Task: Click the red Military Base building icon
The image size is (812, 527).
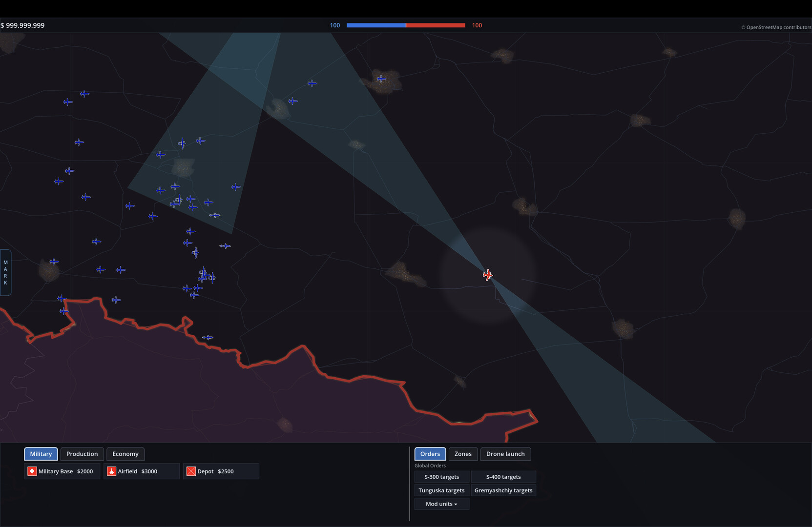Action: tap(32, 471)
